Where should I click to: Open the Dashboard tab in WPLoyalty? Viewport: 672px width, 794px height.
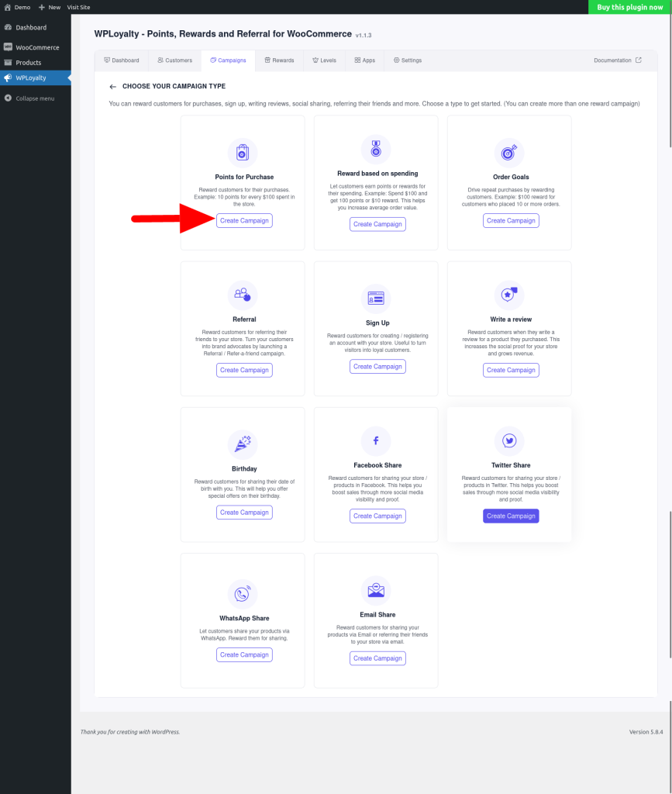[x=122, y=60]
